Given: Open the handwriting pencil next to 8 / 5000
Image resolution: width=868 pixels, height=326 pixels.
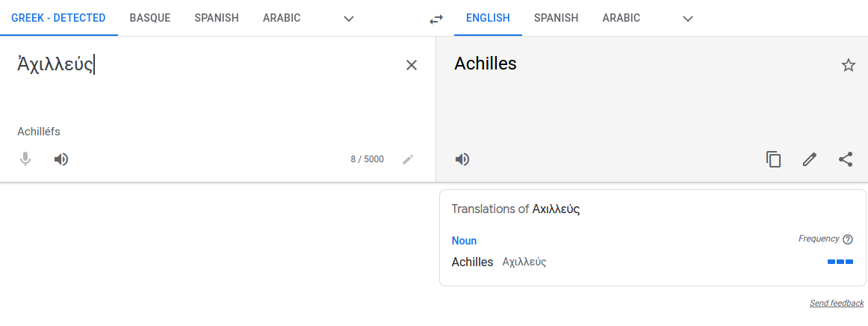Looking at the screenshot, I should click(x=408, y=160).
